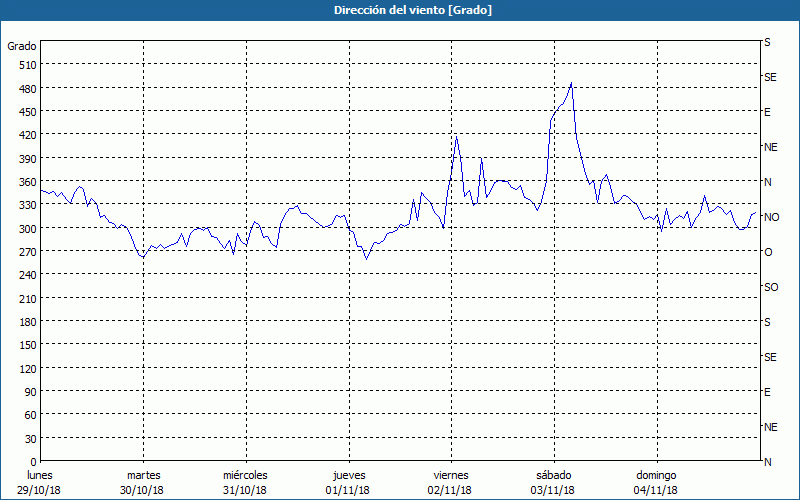Click the 60 y-axis tick label
Image resolution: width=800 pixels, height=500 pixels.
point(31,415)
